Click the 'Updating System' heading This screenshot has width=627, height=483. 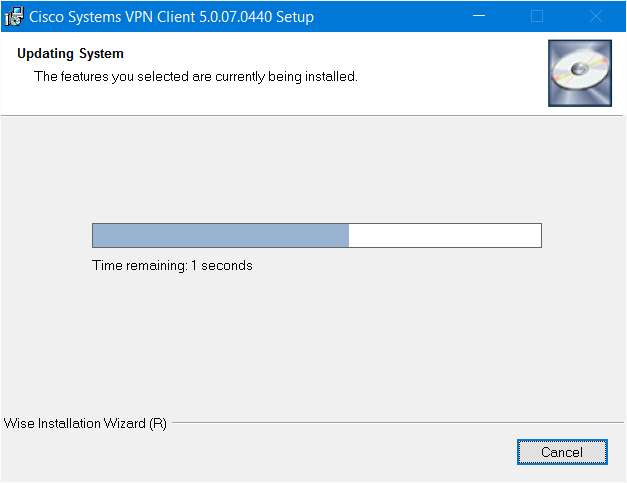click(70, 54)
